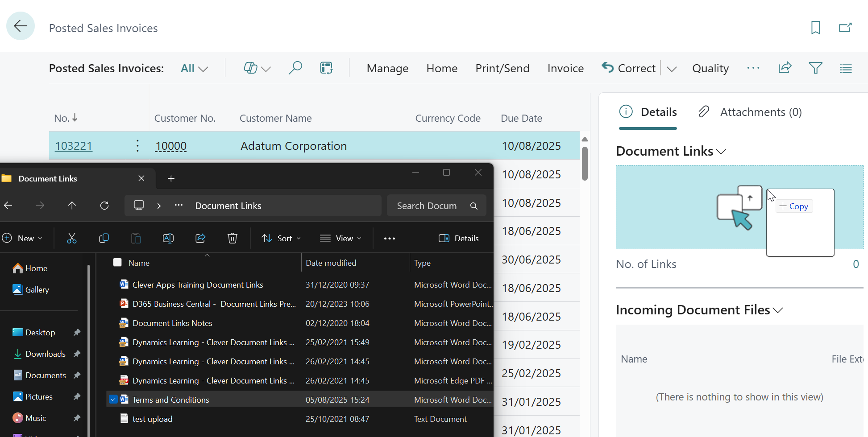Open invoice 103221 link
868x437 pixels.
73,145
